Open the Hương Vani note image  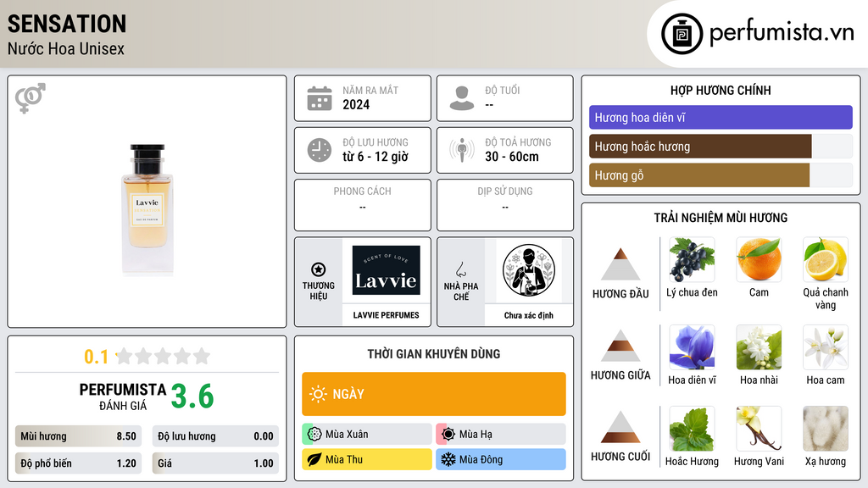(x=759, y=429)
